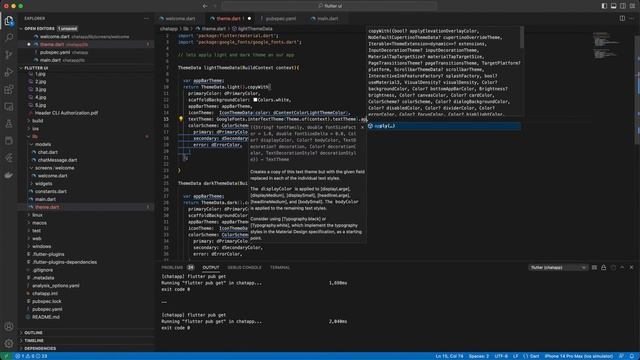Expand the Dependencies section

[x=40, y=348]
